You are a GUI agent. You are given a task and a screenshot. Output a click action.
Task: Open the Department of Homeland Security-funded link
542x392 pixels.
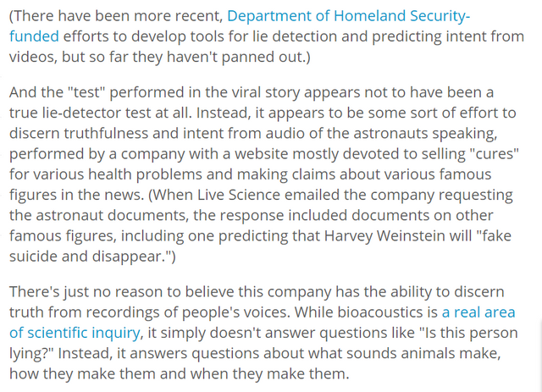(349, 16)
